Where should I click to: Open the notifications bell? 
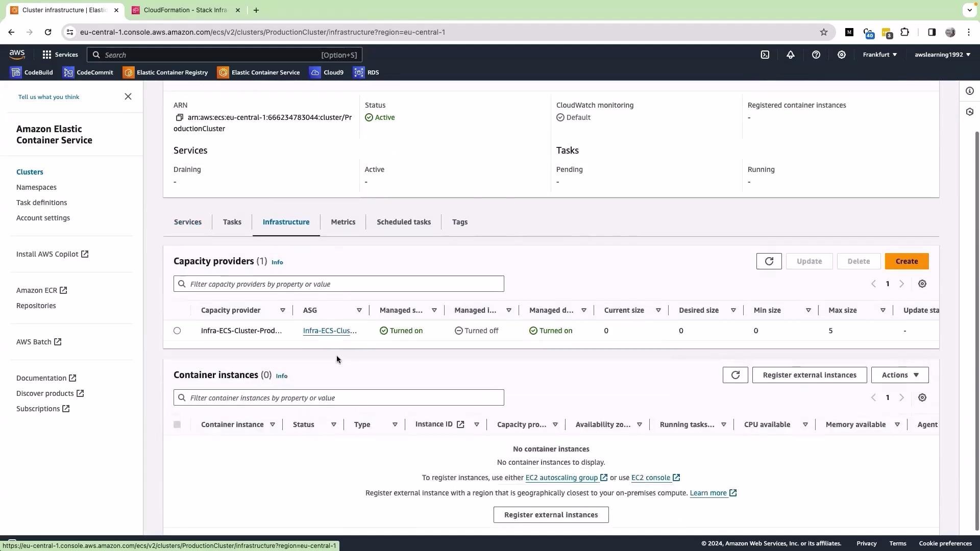pyautogui.click(x=790, y=55)
